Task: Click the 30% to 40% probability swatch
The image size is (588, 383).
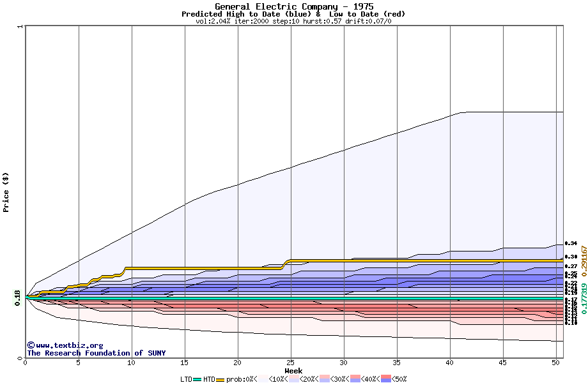Action: coord(355,379)
